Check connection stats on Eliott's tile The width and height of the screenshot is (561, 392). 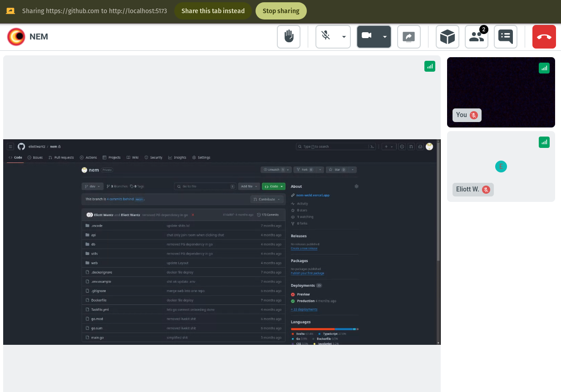pos(544,142)
